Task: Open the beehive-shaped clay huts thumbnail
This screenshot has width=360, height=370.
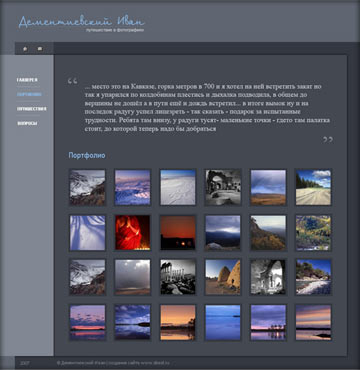Action: [223, 277]
